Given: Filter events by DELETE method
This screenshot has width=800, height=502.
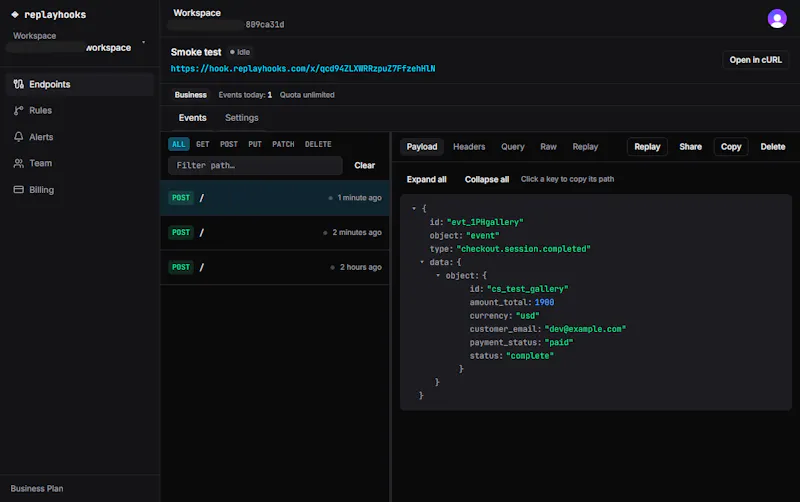Looking at the screenshot, I should point(318,144).
